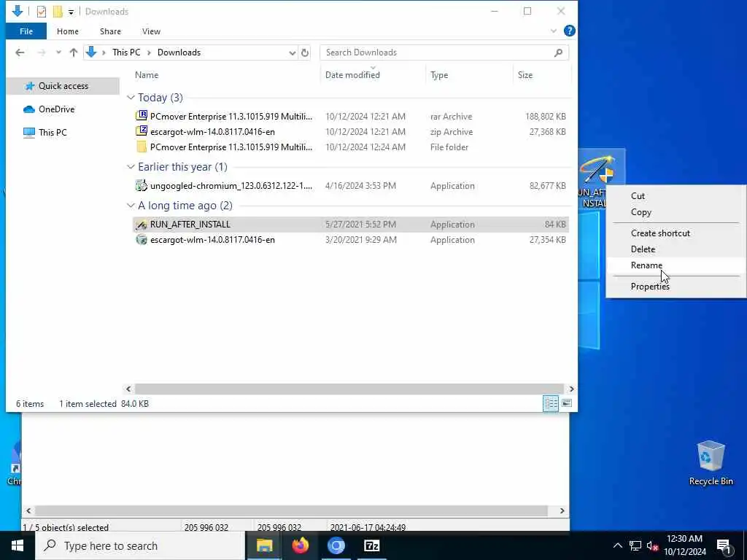This screenshot has width=747, height=560.
Task: Click the search magnifier icon
Action: pyautogui.click(x=558, y=52)
